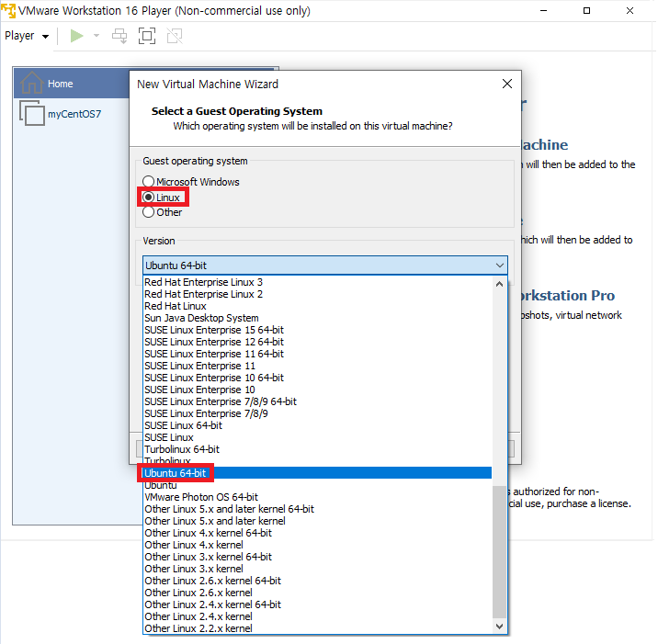The height and width of the screenshot is (644, 658).
Task: Pick SUSE Linux Enterprise 12 64-bit
Action: [x=318, y=342]
